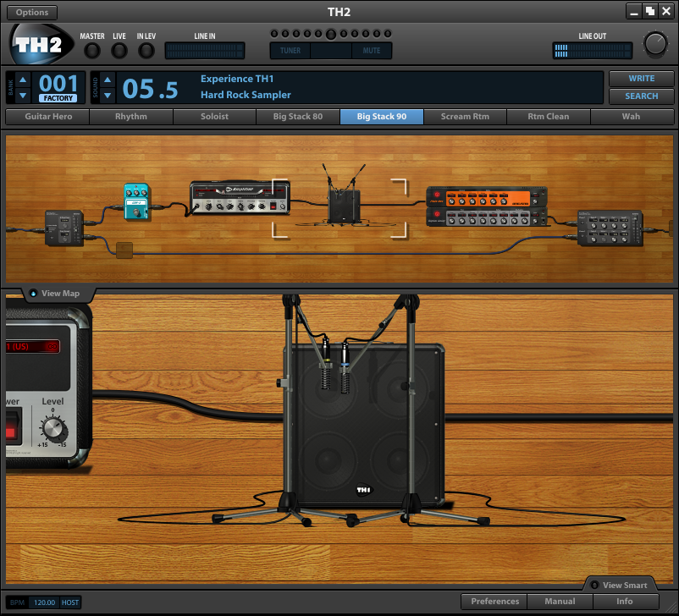Screen dimensions: 679x616
Task: Click the 'Hard Rock Sampler' sound name
Action: pyautogui.click(x=246, y=95)
